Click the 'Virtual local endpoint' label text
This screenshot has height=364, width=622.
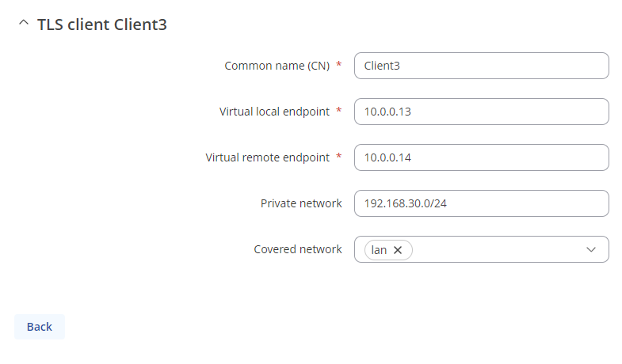(x=274, y=112)
